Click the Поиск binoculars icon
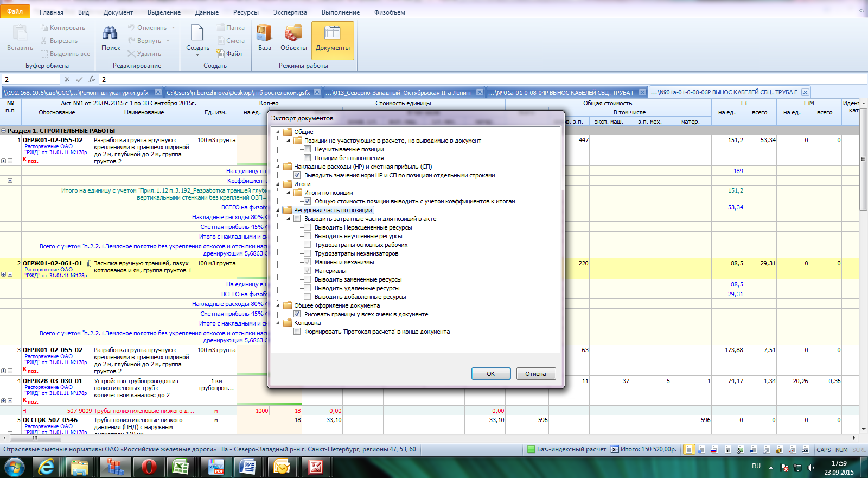The width and height of the screenshot is (868, 478). click(110, 34)
